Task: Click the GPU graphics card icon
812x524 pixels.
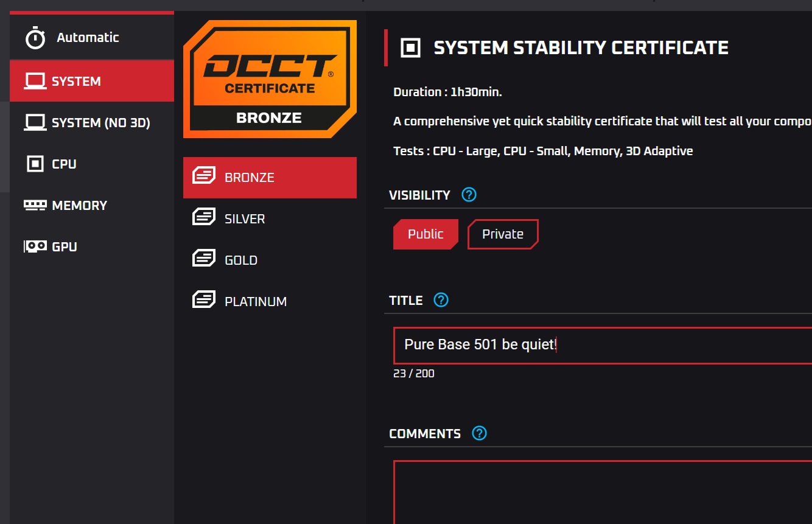Action: (x=35, y=246)
